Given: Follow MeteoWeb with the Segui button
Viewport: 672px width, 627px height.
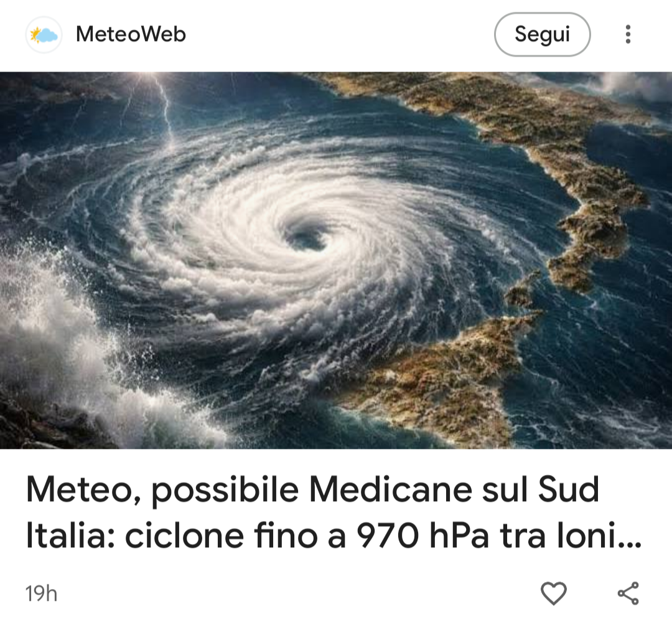Looking at the screenshot, I should click(542, 34).
